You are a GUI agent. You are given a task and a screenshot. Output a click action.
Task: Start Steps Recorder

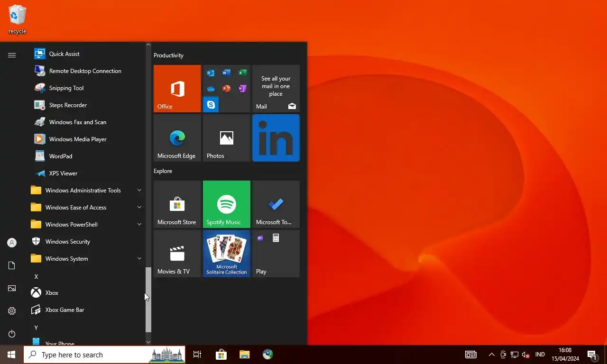[87, 105]
